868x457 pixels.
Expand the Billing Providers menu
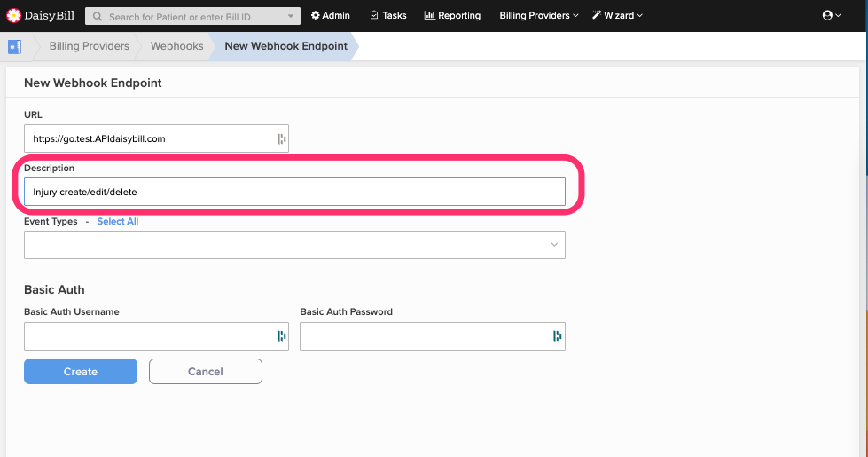[539, 15]
